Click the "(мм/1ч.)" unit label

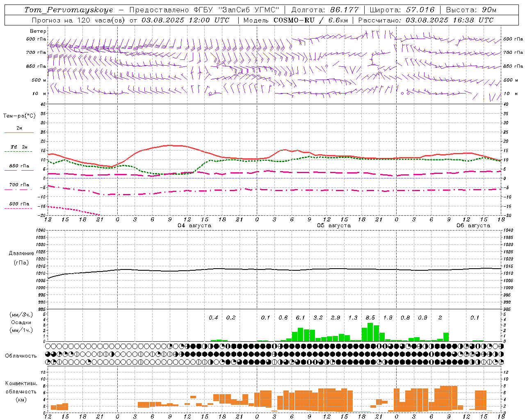(x=21, y=330)
